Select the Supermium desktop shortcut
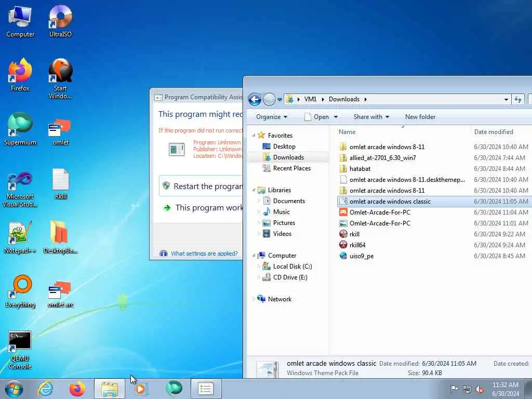The width and height of the screenshot is (532, 399). coord(20,129)
